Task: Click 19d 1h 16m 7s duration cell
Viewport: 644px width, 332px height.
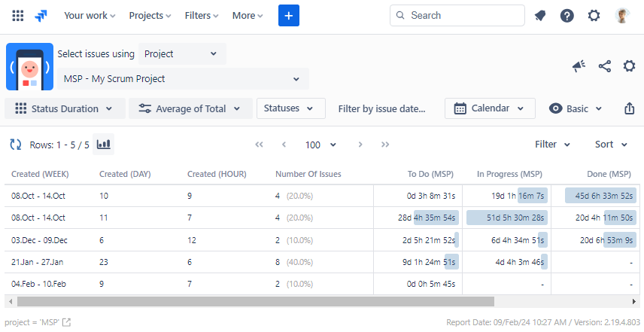Action: point(507,196)
